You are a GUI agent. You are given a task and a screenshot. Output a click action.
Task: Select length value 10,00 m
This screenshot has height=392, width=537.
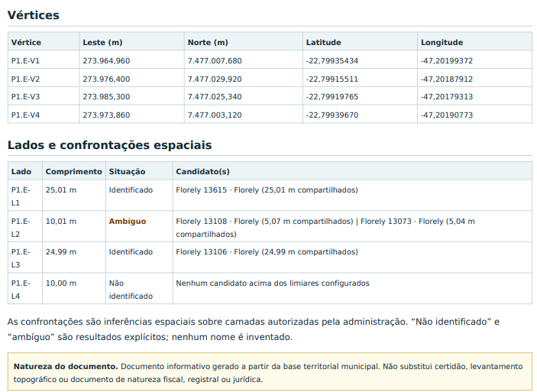pyautogui.click(x=61, y=283)
